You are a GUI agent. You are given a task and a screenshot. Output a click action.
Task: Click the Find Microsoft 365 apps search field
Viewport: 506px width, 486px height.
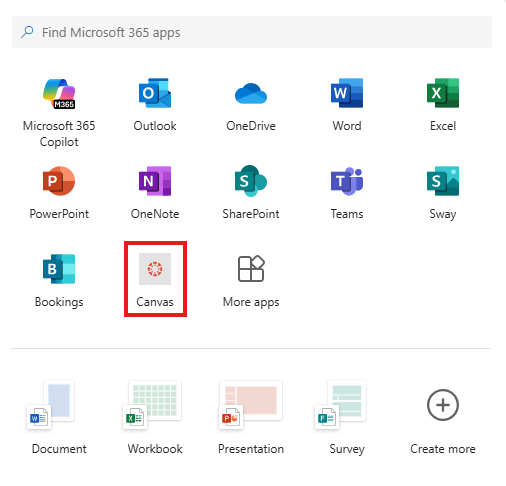(x=252, y=32)
